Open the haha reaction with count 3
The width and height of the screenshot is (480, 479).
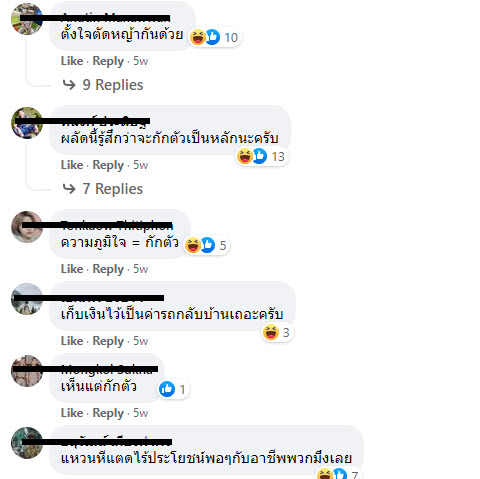[277, 332]
